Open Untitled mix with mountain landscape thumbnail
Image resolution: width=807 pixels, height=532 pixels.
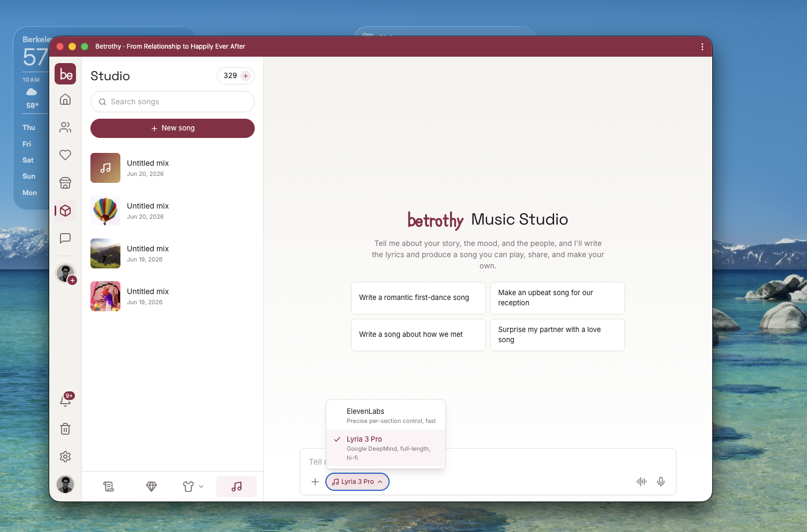point(172,253)
